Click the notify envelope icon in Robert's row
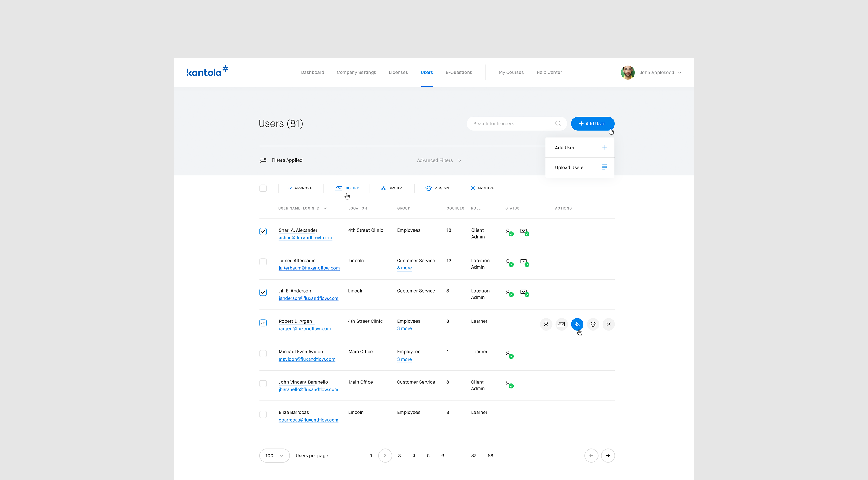 pyautogui.click(x=562, y=324)
